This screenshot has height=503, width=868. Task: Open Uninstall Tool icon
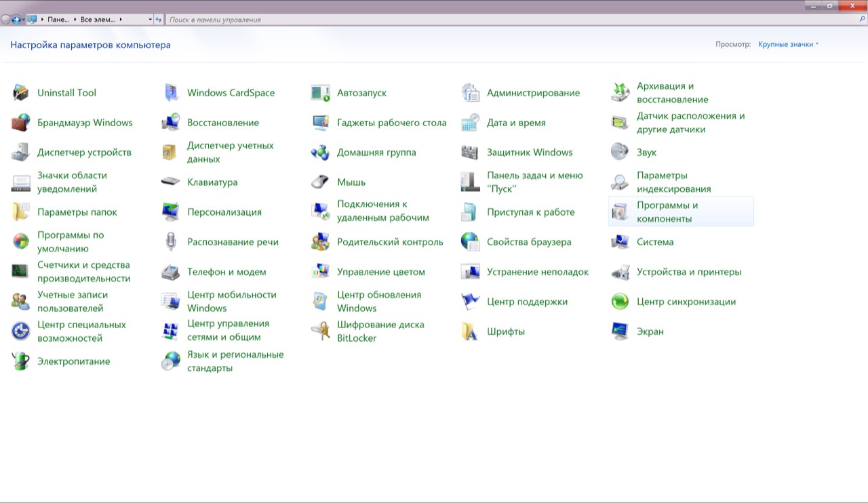tap(21, 93)
